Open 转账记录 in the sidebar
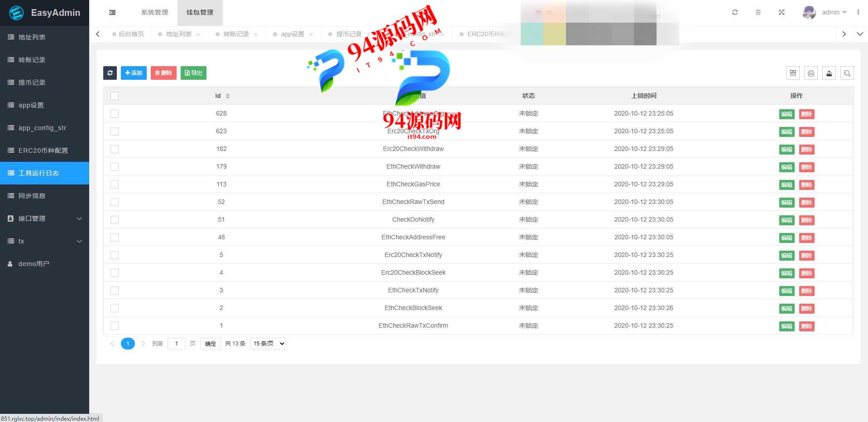Viewport: 868px width, 422px height. (x=44, y=60)
